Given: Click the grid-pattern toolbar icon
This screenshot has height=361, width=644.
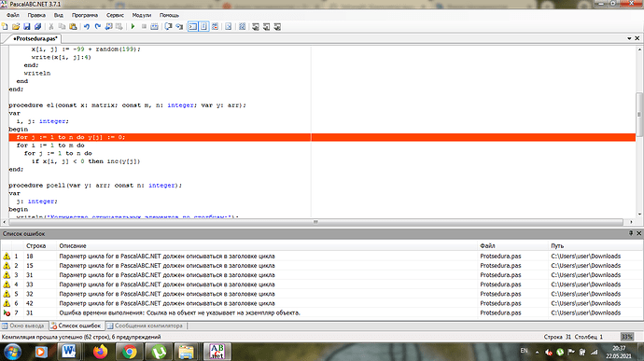Looking at the screenshot, I should 243,27.
